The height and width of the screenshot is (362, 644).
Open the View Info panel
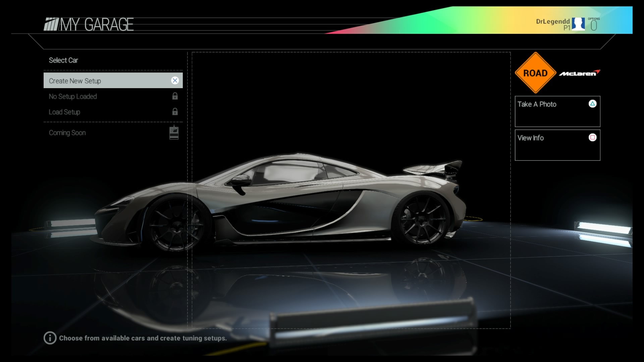tap(557, 145)
